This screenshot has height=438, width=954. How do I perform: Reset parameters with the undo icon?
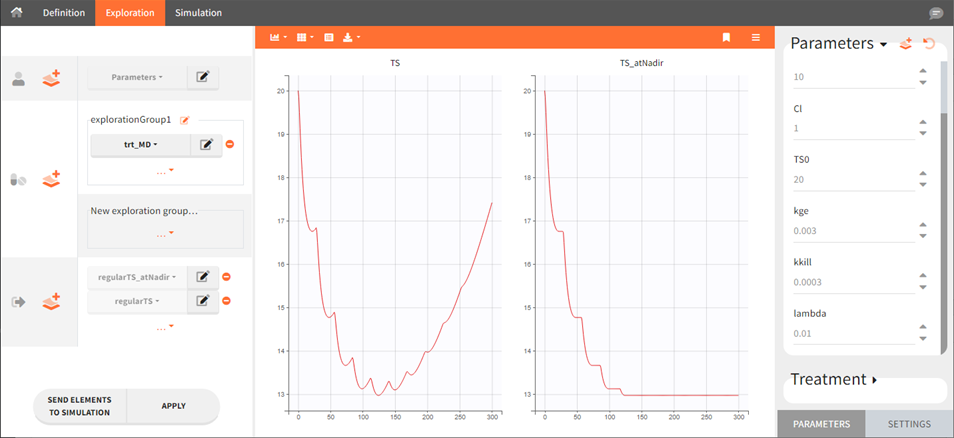pos(929,44)
